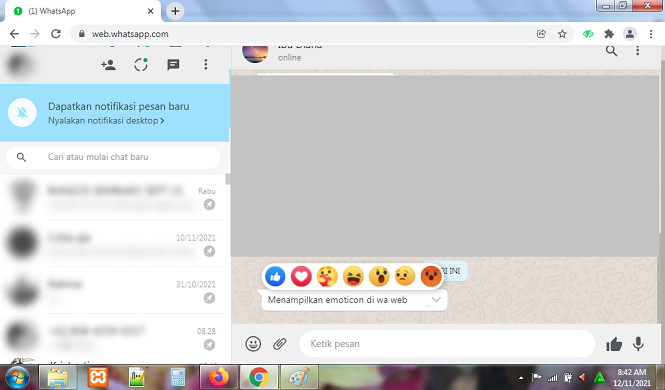Image resolution: width=665 pixels, height=390 pixels.
Task: Open Chrome three-dot menu
Action: pyautogui.click(x=651, y=34)
